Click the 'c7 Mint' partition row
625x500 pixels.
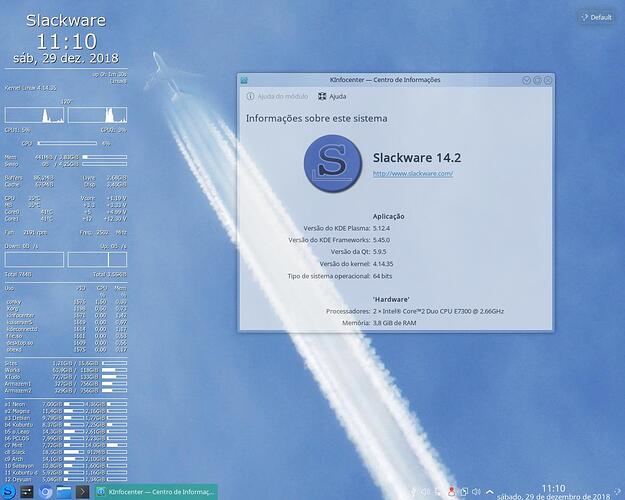(66, 445)
